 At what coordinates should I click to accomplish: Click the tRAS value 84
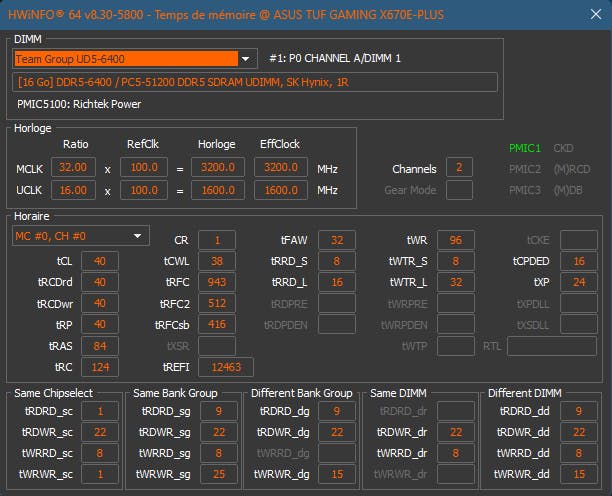[x=99, y=346]
